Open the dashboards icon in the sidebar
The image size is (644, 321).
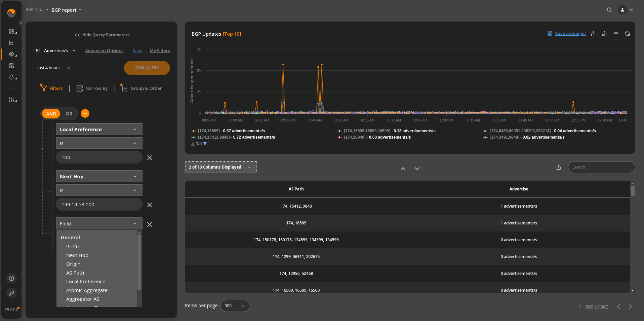[x=11, y=31]
